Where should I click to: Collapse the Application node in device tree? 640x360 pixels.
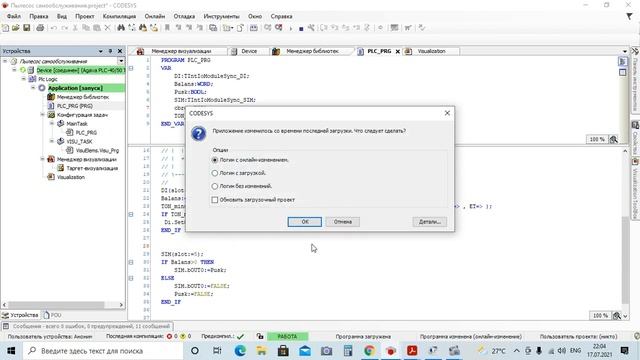pyautogui.click(x=33, y=88)
